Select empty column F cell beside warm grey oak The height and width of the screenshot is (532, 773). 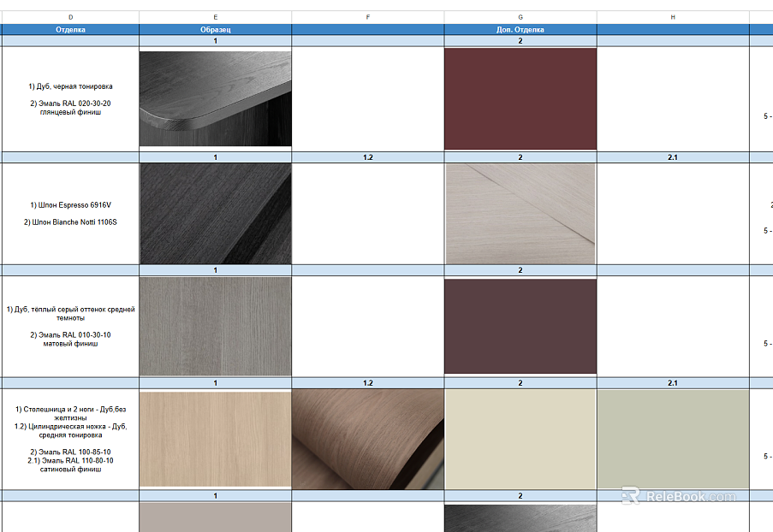coord(368,327)
